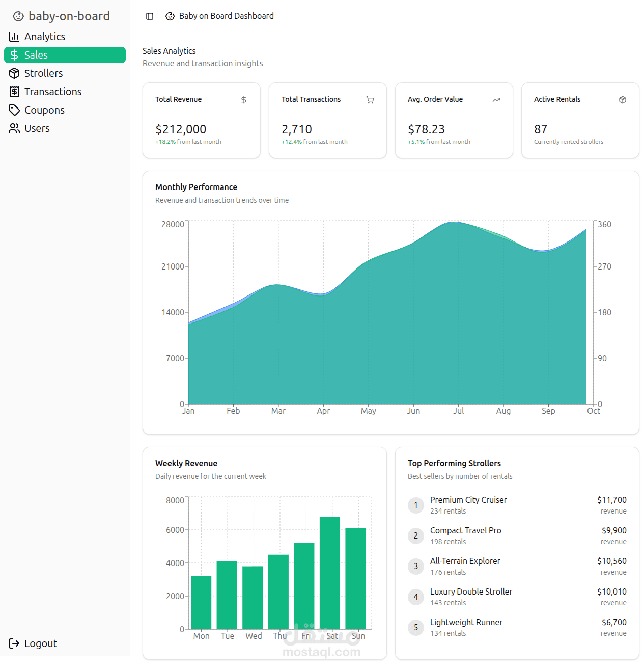Click the trending arrow icon on Avg. Order Value
Viewport: 644px width, 672px height.
pos(496,100)
